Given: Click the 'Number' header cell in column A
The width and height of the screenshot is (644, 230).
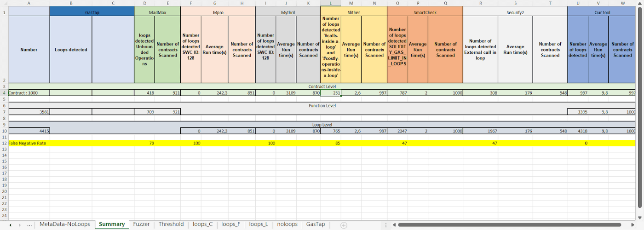Looking at the screenshot, I should 29,50.
